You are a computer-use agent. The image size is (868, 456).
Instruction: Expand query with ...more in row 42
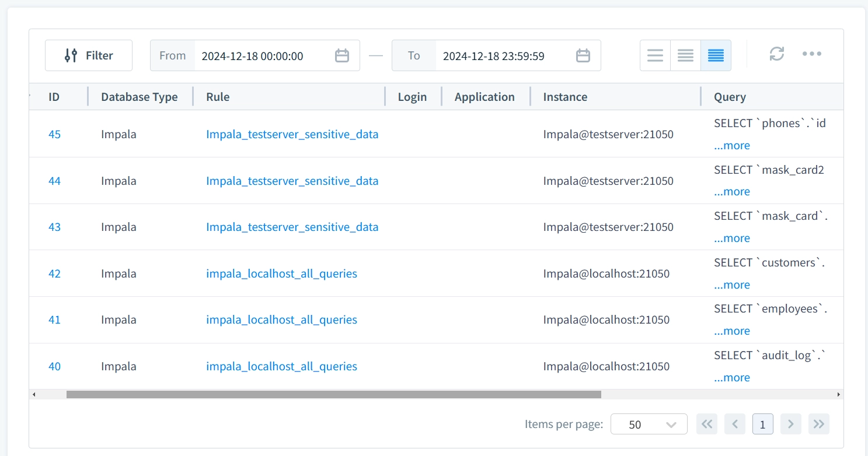732,285
